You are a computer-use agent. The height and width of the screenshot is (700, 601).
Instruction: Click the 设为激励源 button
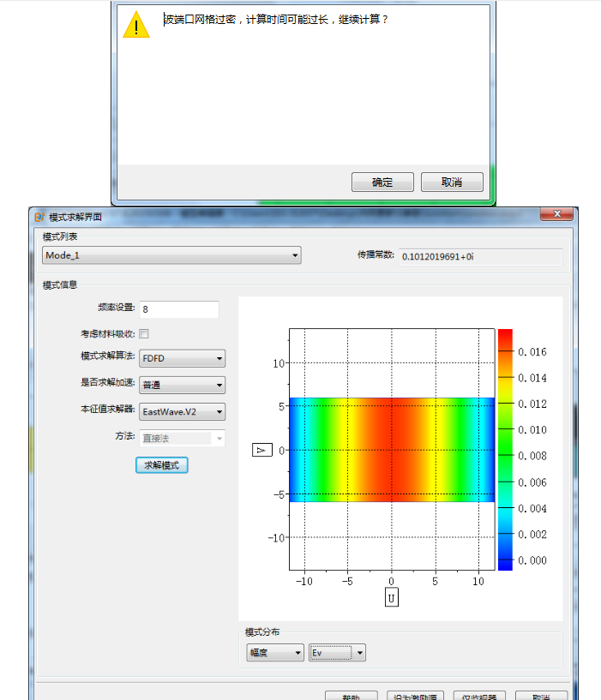pyautogui.click(x=415, y=697)
